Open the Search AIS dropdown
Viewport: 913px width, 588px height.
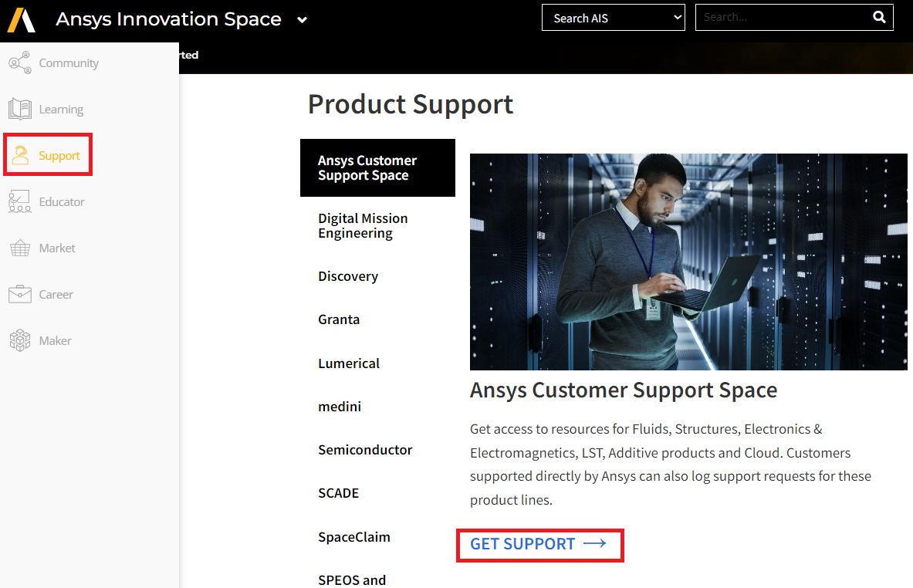[x=613, y=18]
